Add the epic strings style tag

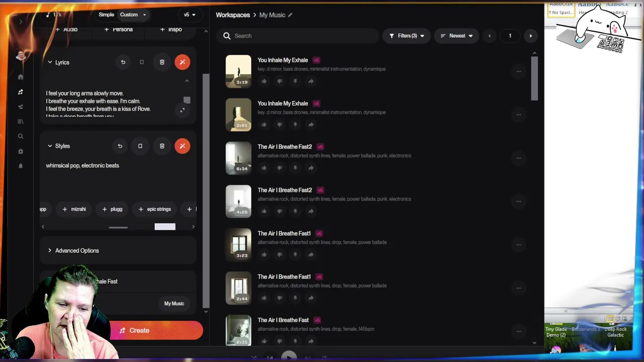point(155,209)
